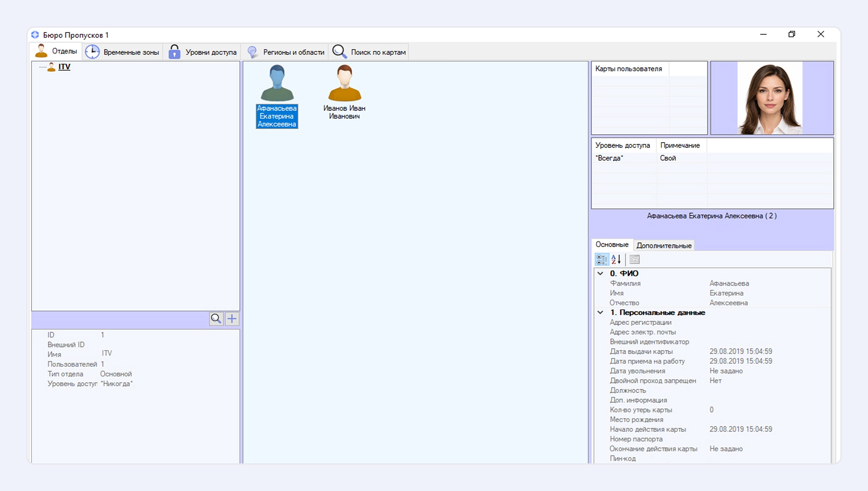
Task: Click the padlock icon of Уровни доступа
Action: (x=174, y=52)
